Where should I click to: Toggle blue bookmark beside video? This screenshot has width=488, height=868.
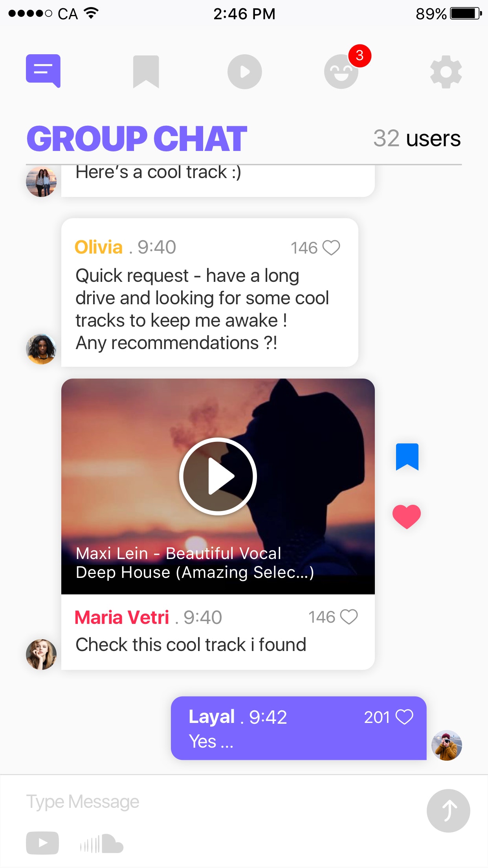tap(407, 457)
